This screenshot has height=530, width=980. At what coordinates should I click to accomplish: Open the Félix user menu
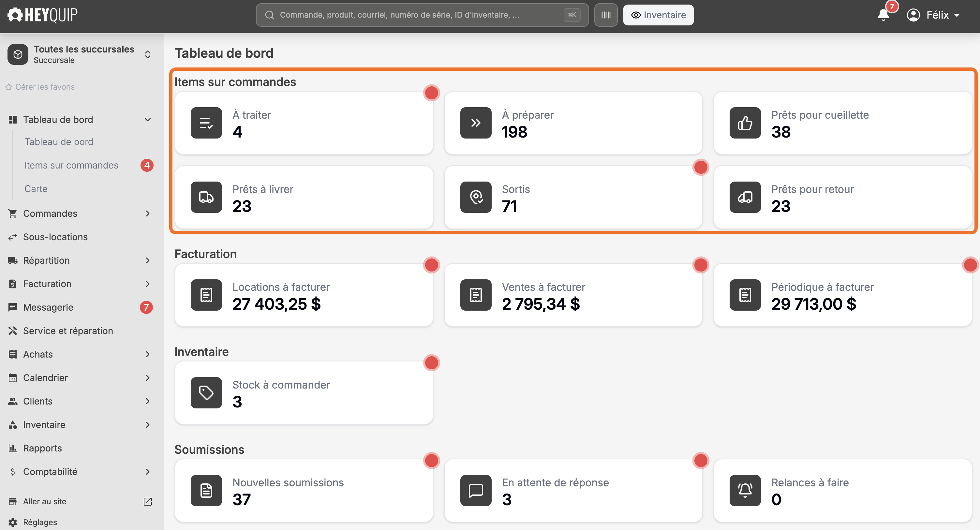coord(934,15)
